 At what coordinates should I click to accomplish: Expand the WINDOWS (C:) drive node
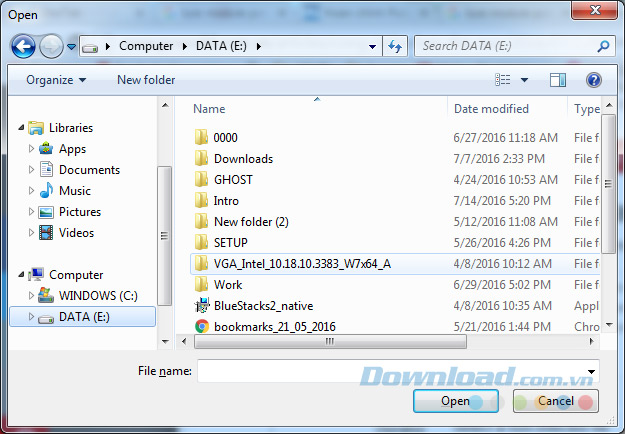pos(31,296)
